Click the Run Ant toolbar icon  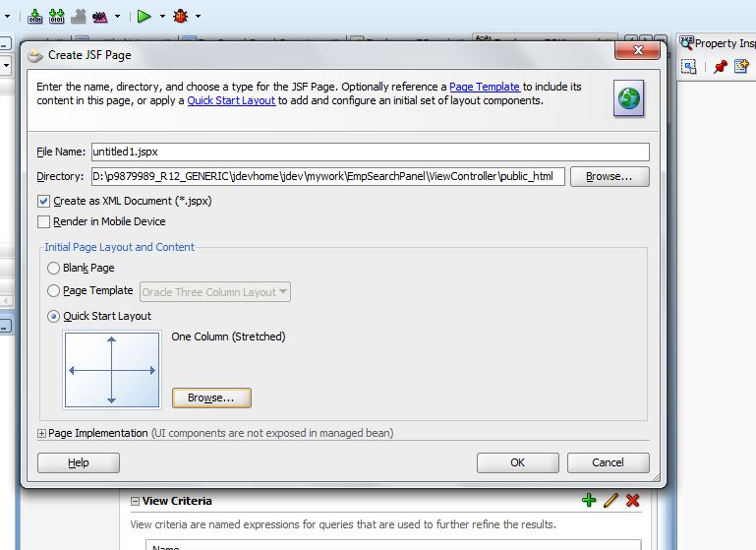(x=100, y=17)
